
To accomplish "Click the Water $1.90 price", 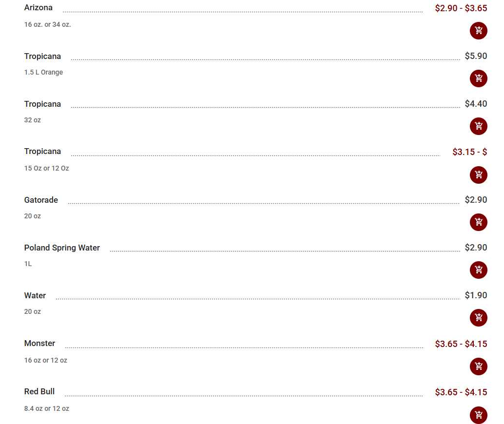I will click(476, 295).
